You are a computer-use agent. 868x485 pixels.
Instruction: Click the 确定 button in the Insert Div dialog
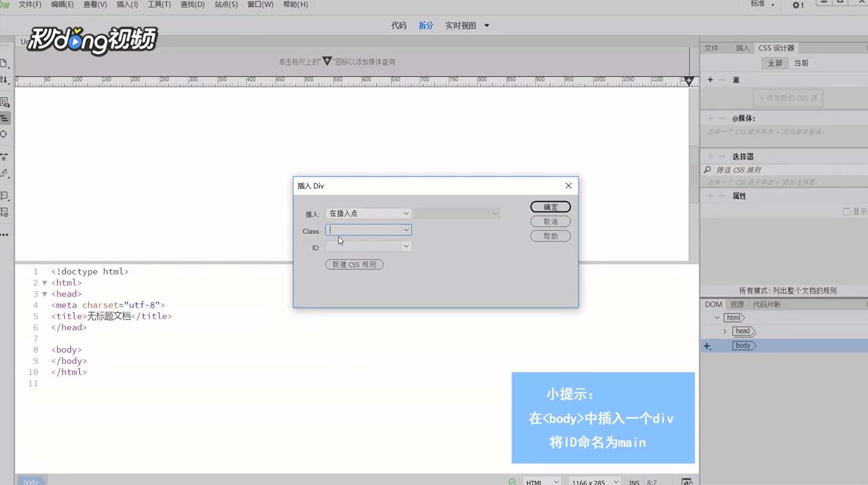[550, 206]
